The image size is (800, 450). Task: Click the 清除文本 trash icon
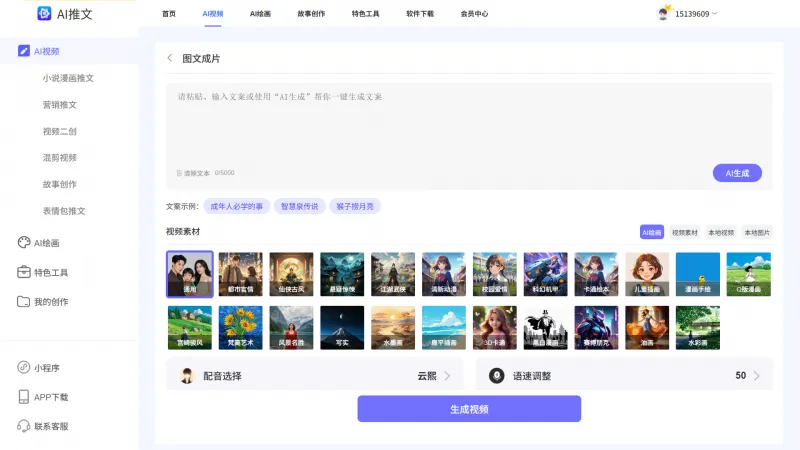coord(179,173)
